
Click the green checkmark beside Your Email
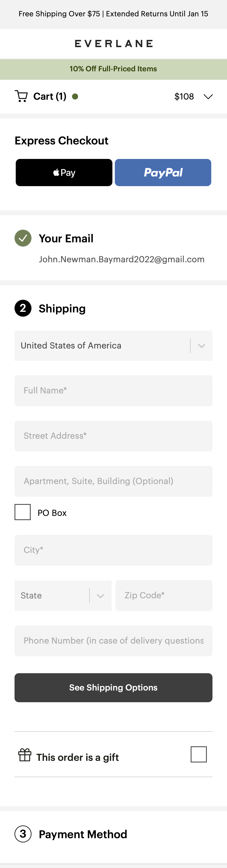(x=23, y=239)
